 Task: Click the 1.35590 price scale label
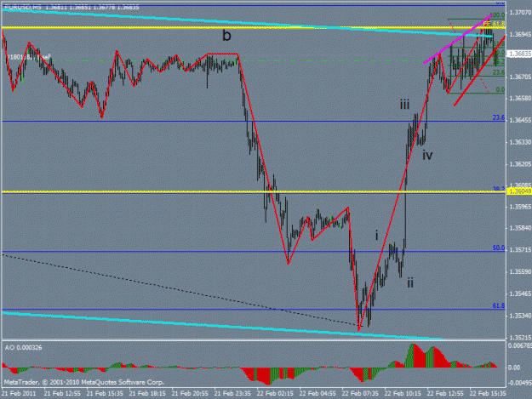coord(520,272)
